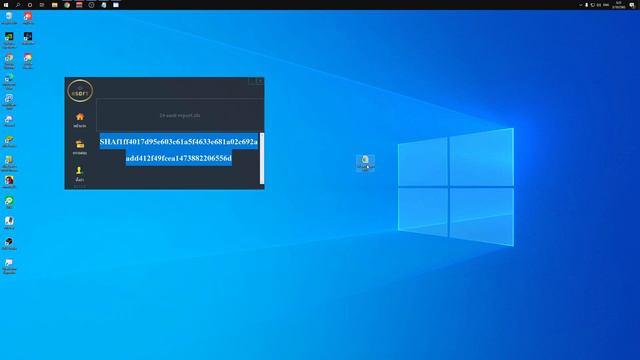Open the Windows Start menu
Screen dimensions: 640x360
(6, 5)
